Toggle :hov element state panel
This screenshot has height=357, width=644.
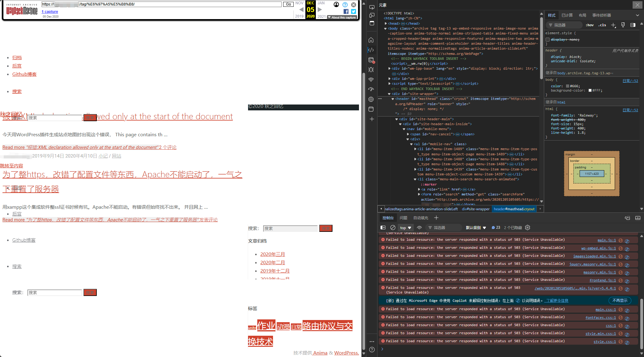(589, 25)
